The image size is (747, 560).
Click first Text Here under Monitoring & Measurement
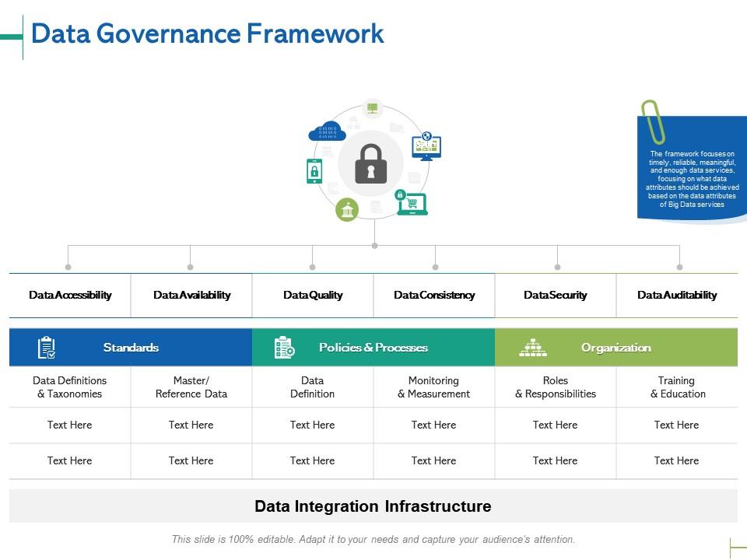pos(434,425)
